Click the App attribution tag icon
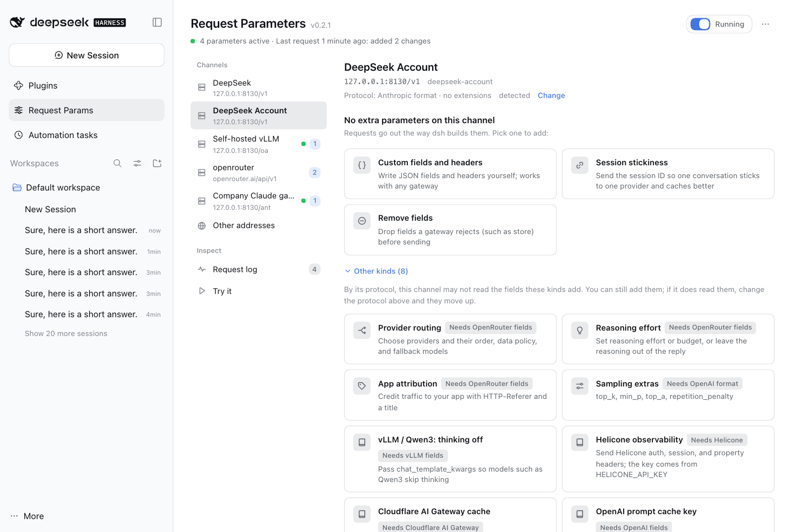 [x=362, y=386]
